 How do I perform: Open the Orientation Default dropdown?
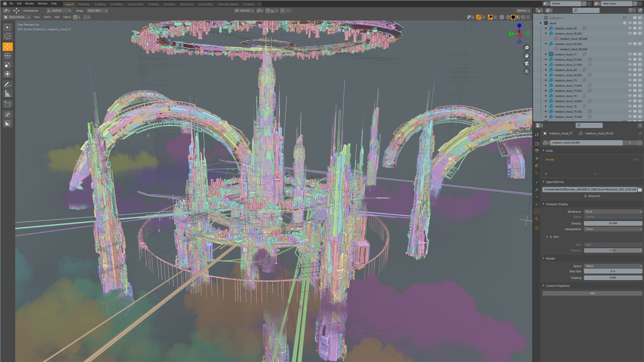[59, 11]
